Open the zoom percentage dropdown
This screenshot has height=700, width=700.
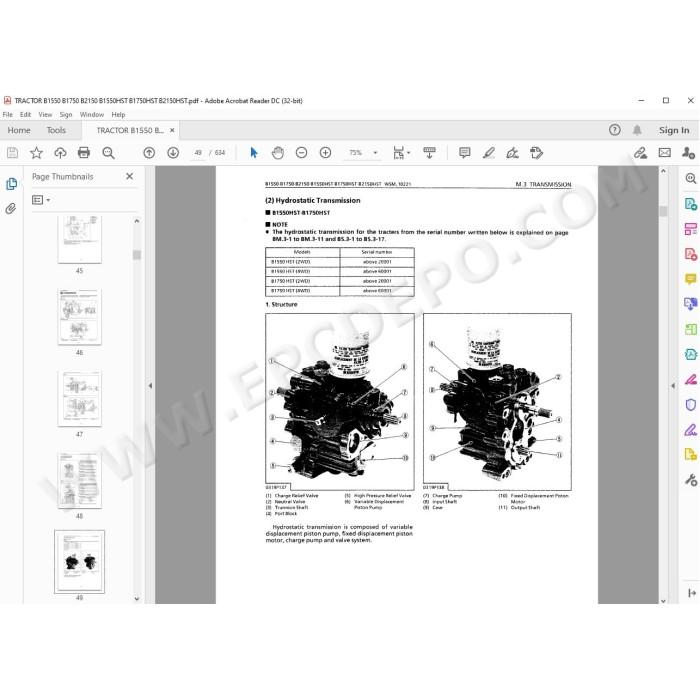click(x=375, y=153)
